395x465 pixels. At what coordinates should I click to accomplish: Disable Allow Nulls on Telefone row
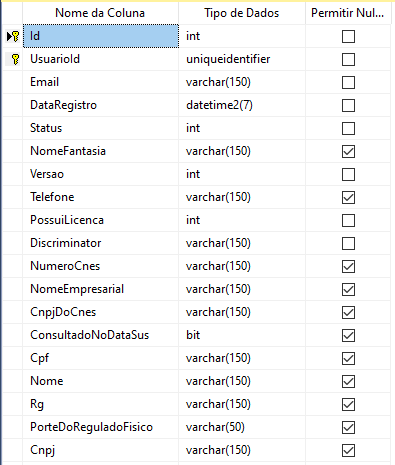point(348,197)
